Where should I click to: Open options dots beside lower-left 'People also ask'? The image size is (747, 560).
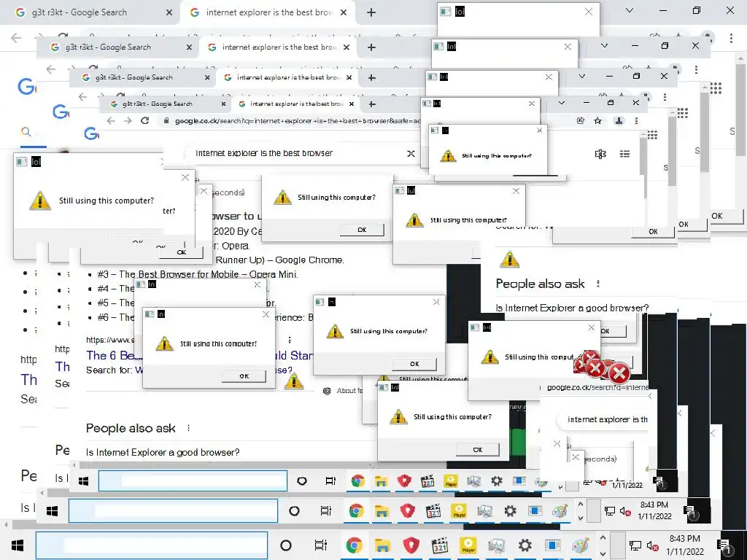(189, 428)
